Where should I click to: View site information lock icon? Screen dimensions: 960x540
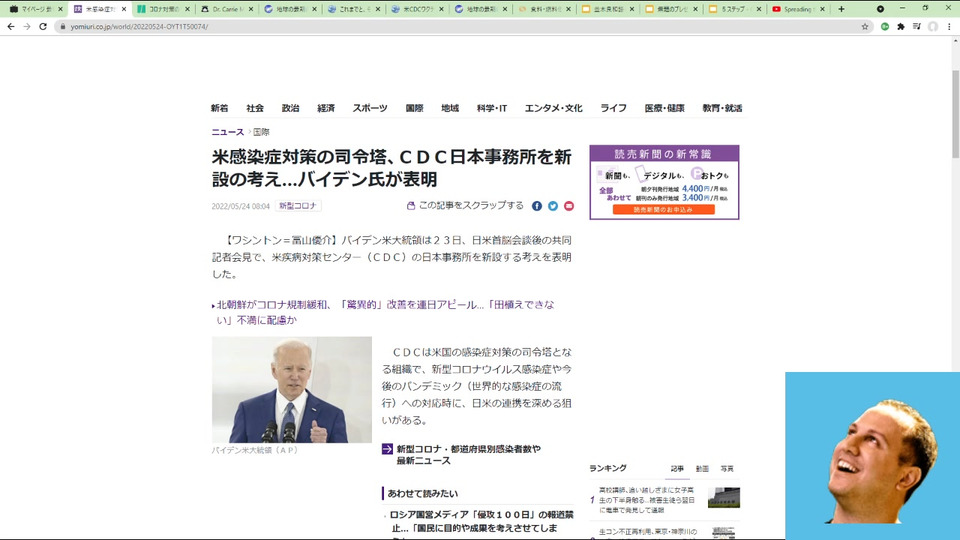[x=62, y=26]
